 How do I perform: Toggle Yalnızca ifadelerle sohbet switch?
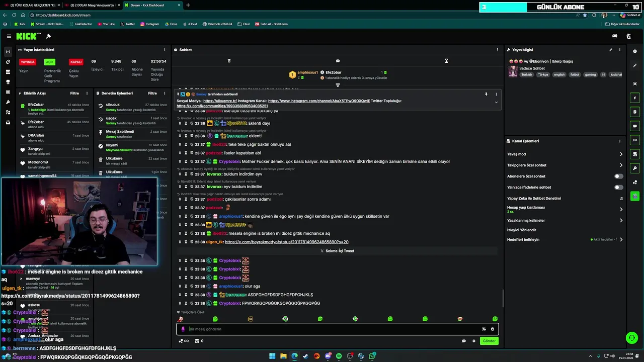(x=618, y=187)
